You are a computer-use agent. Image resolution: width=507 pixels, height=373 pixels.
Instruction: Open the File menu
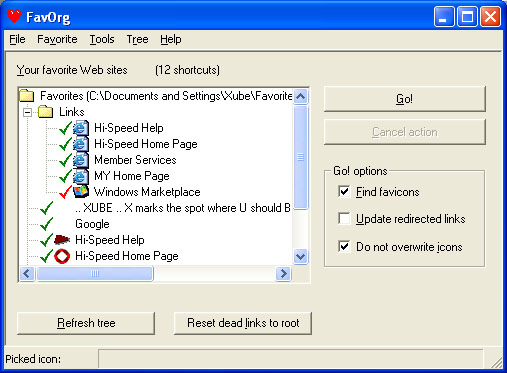17,39
